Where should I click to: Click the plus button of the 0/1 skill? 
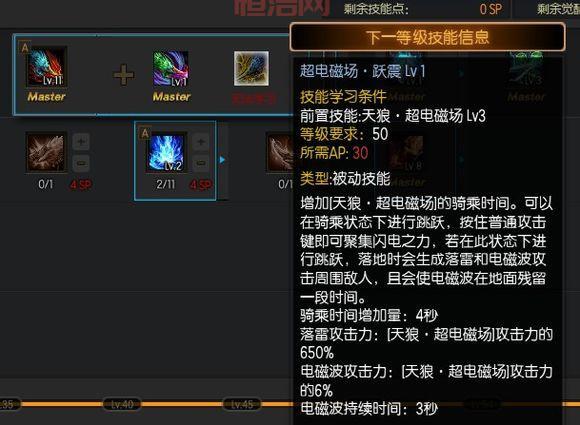pyautogui.click(x=81, y=141)
